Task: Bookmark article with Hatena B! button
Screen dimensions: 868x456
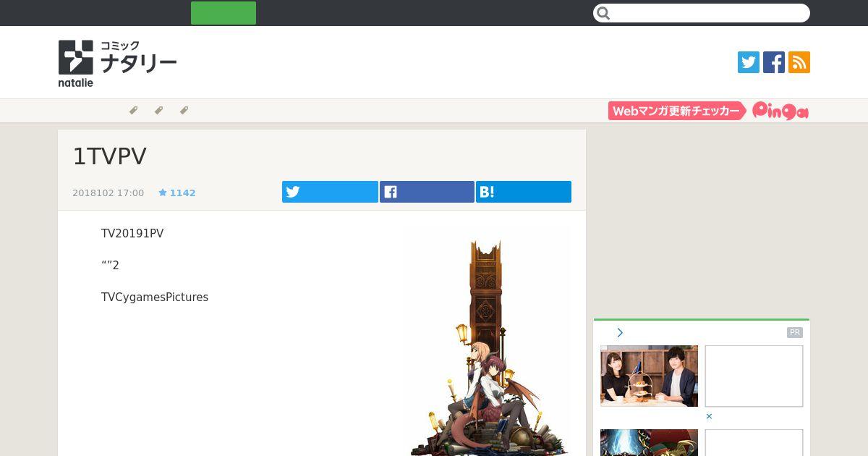Action: 524,192
